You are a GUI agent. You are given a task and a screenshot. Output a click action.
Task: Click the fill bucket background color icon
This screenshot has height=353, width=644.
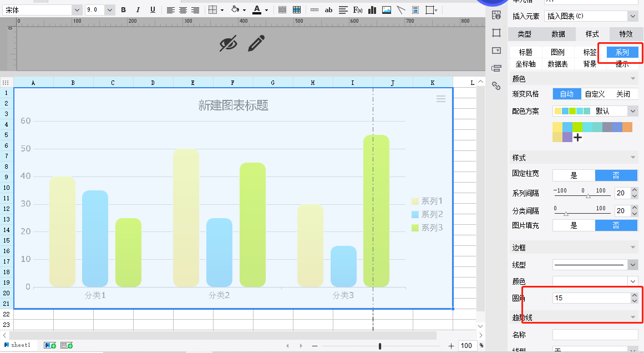click(x=235, y=9)
